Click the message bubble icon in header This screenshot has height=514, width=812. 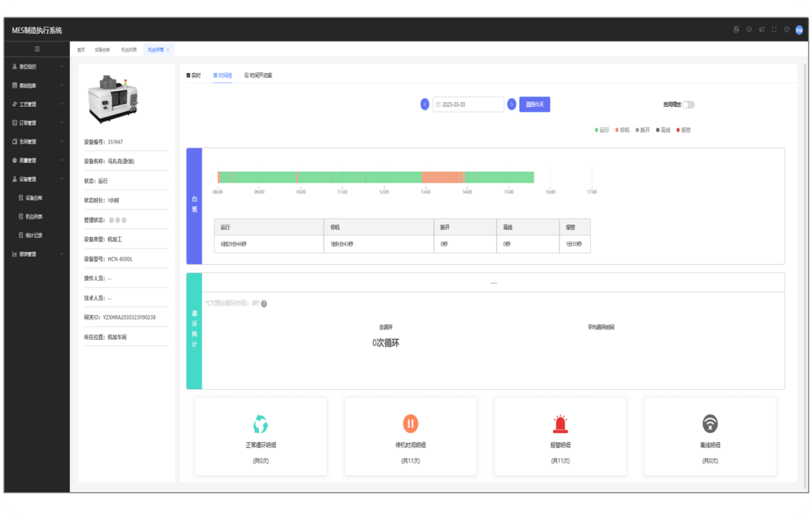pos(749,29)
